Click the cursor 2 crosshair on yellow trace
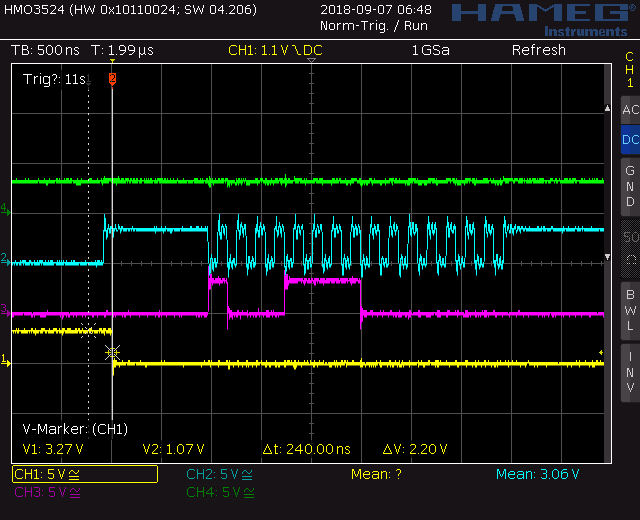Screen dimensions: 640x520 [x=112, y=352]
